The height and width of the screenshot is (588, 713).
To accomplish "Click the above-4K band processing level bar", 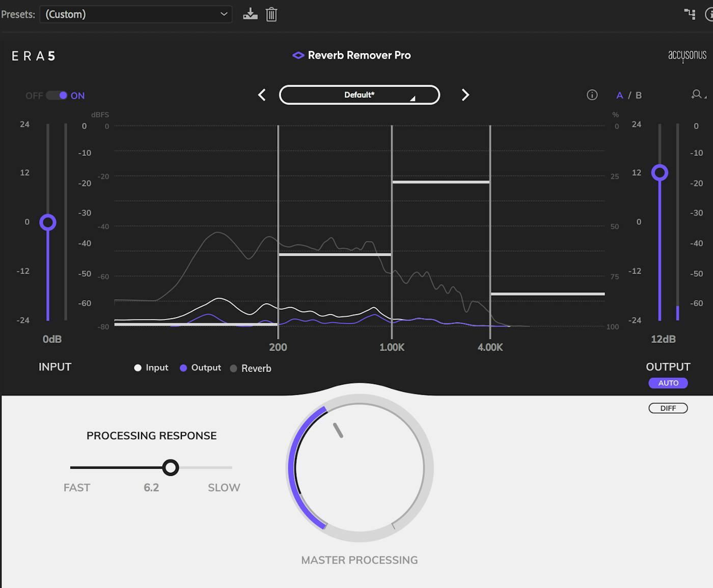I will pos(548,294).
